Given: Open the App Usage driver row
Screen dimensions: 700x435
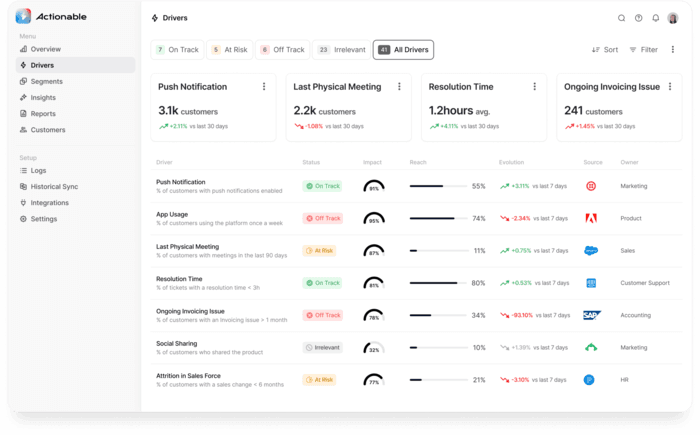Looking at the screenshot, I should click(x=416, y=218).
